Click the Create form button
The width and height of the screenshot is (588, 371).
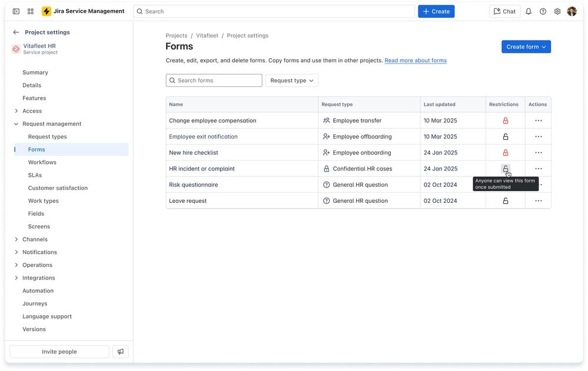point(526,47)
